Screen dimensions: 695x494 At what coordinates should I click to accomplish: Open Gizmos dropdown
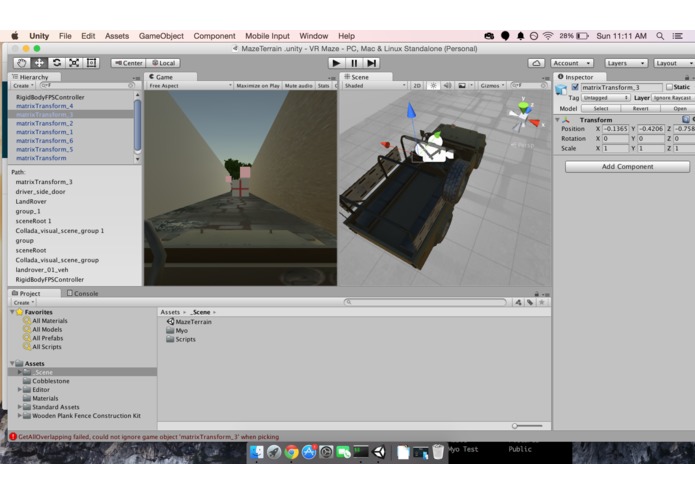[492, 86]
